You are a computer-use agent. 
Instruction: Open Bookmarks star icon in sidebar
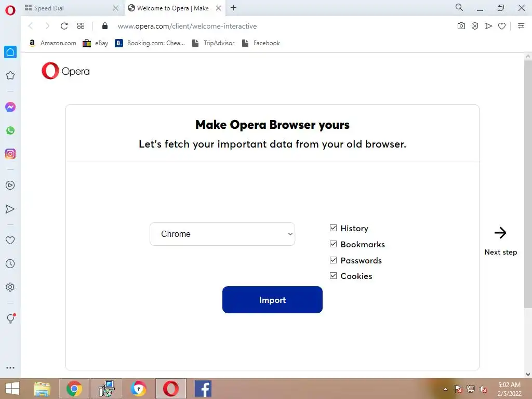click(x=10, y=75)
